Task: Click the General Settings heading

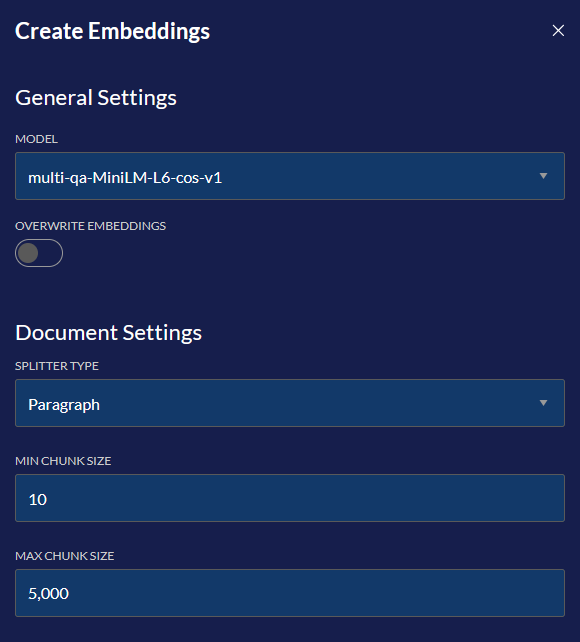Action: coord(96,98)
